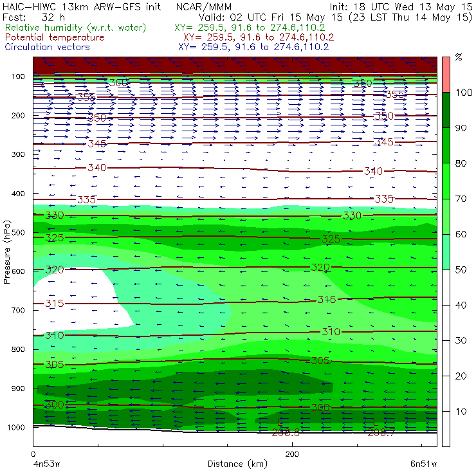
Task: Click the left-hand '315' isentrope contour label
Action: tap(55, 303)
